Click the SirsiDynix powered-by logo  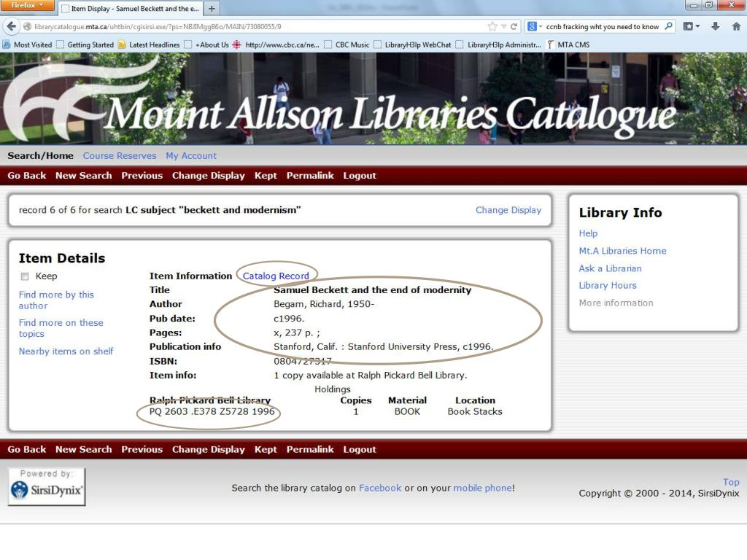[47, 486]
